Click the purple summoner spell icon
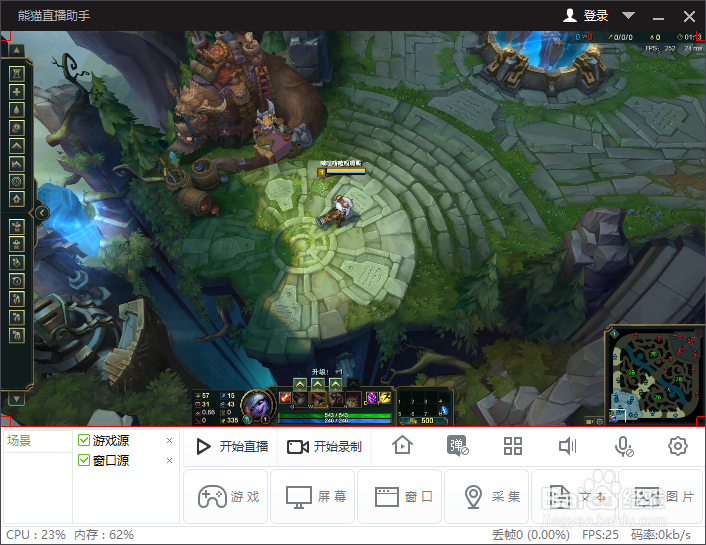 click(x=371, y=398)
